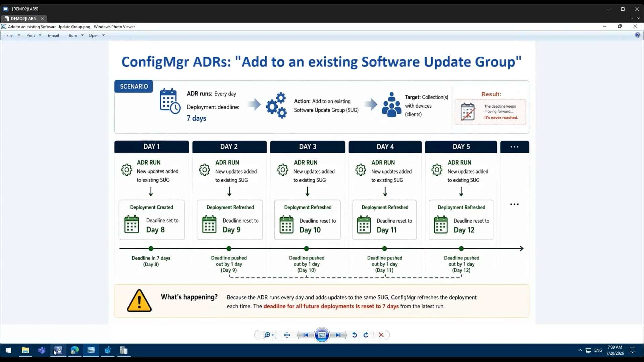Go to the previous picture
This screenshot has height=362, width=644.
coord(306,335)
